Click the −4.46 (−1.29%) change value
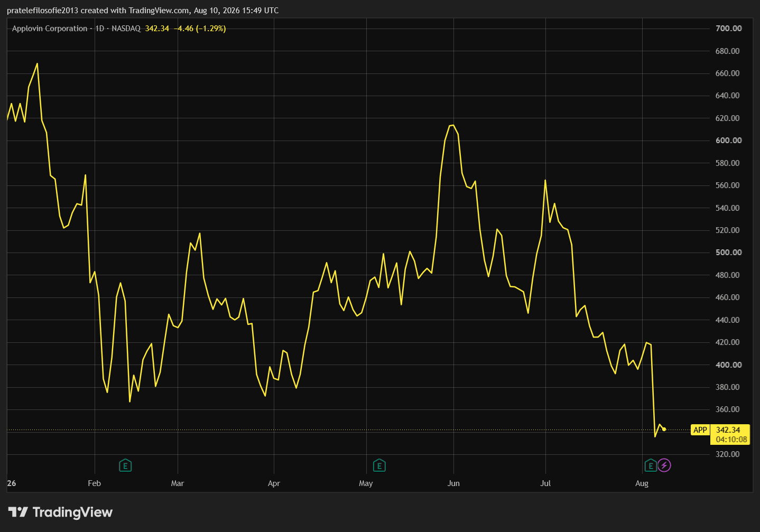Screen dimensions: 760x532 [x=200, y=29]
